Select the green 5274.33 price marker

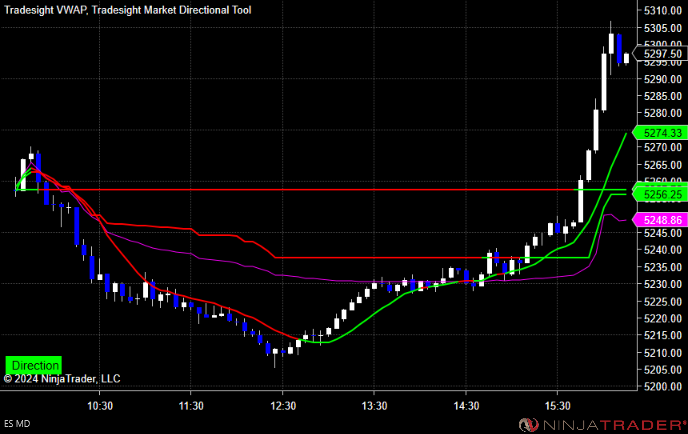pyautogui.click(x=660, y=133)
